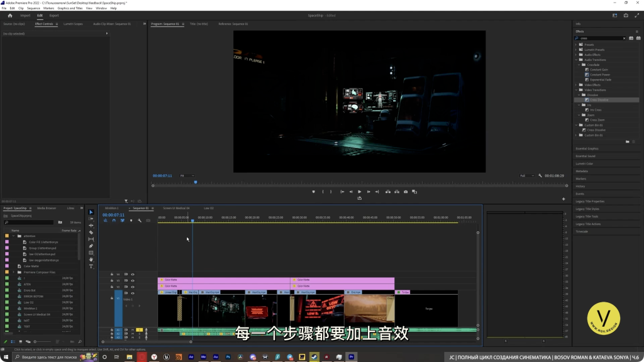
Task: Open the Sequence menu
Action: click(x=33, y=8)
